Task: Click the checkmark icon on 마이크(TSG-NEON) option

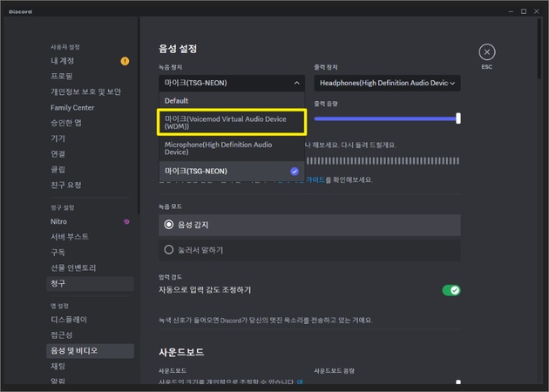Action: (x=295, y=171)
